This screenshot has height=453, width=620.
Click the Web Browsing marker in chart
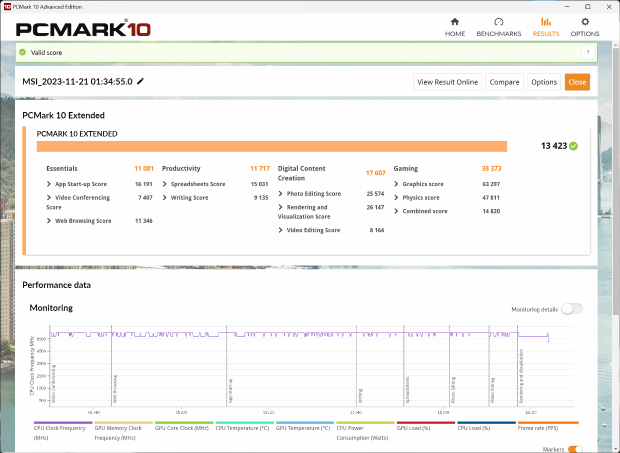[115, 389]
